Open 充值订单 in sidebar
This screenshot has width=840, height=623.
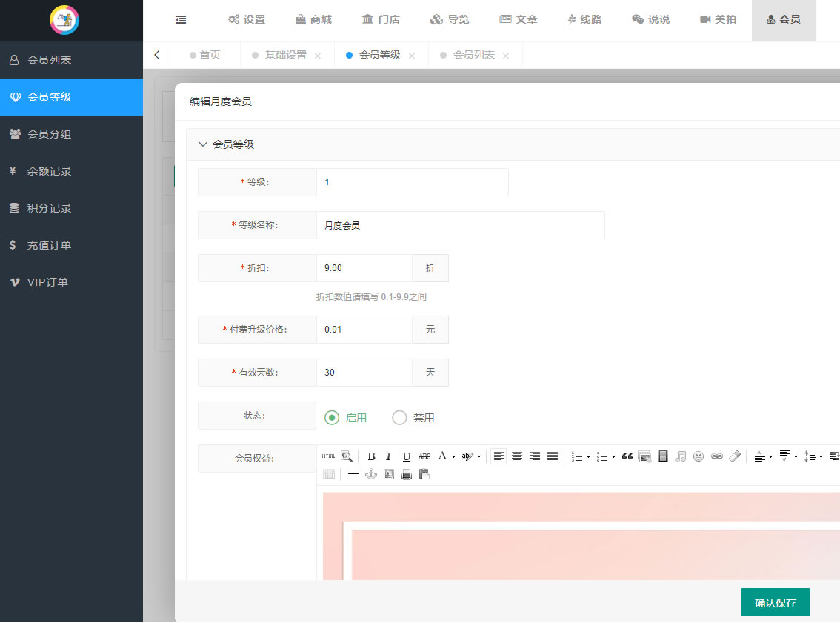pos(71,244)
